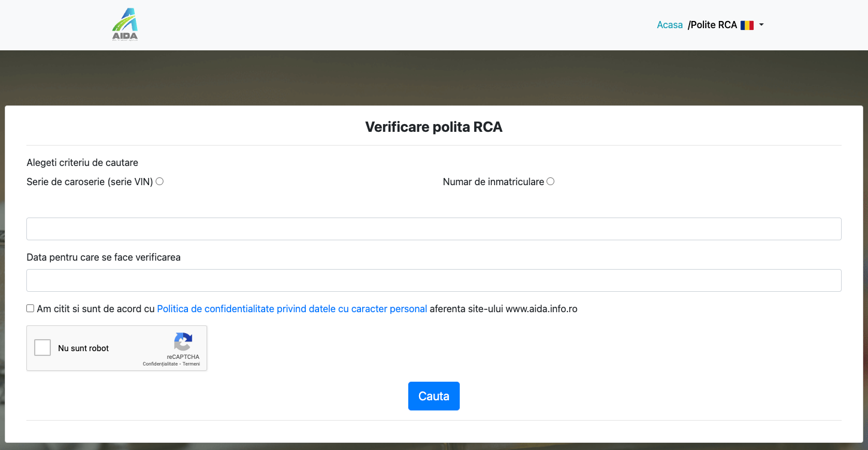Screen dimensions: 868x450
Task: Click the 'Data pentru care se face verificarea' label
Action: coord(104,258)
